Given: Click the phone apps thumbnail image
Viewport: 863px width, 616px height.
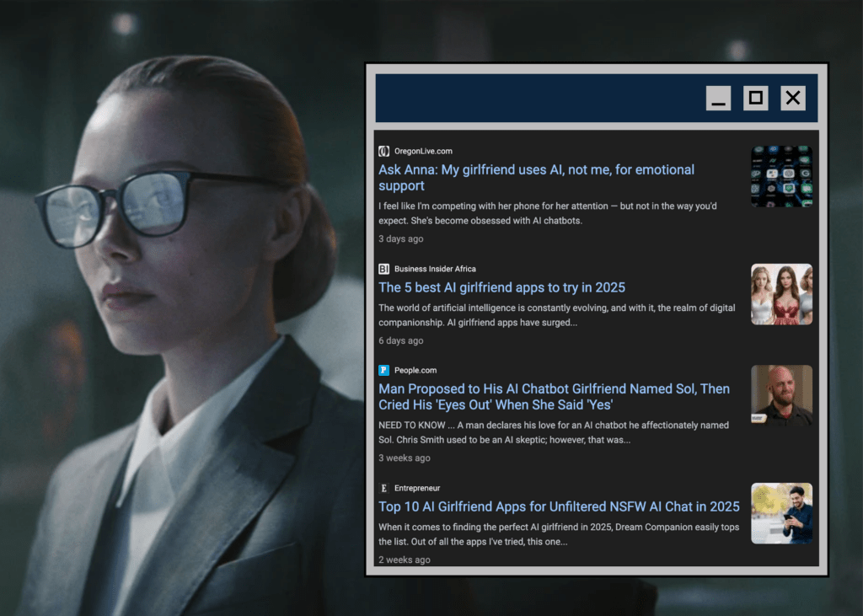Looking at the screenshot, I should pos(781,176).
